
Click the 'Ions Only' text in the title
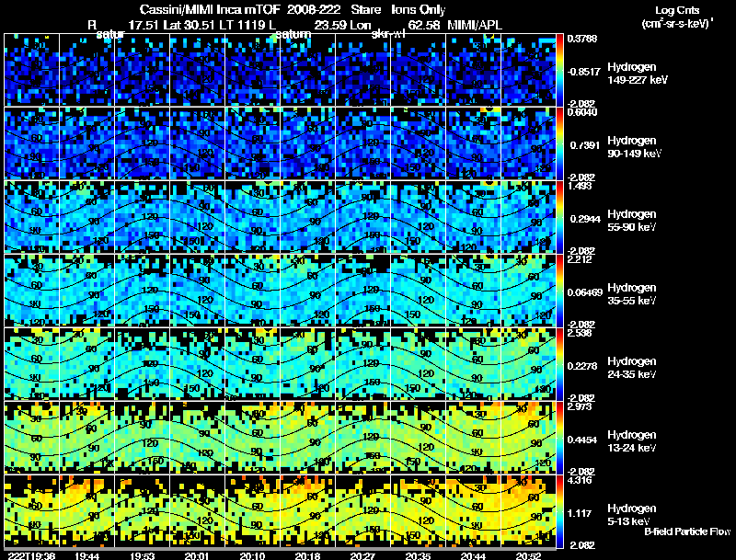point(419,9)
